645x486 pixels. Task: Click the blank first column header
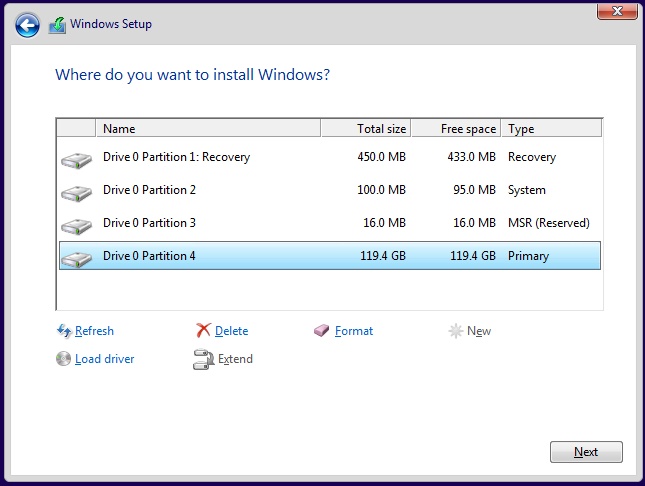tap(76, 128)
